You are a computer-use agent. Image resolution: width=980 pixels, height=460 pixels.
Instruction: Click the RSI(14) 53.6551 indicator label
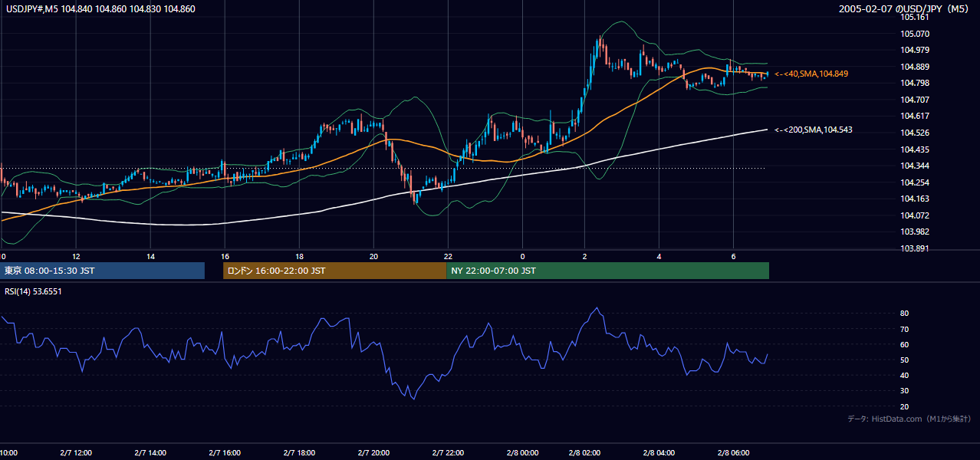pyautogui.click(x=34, y=291)
